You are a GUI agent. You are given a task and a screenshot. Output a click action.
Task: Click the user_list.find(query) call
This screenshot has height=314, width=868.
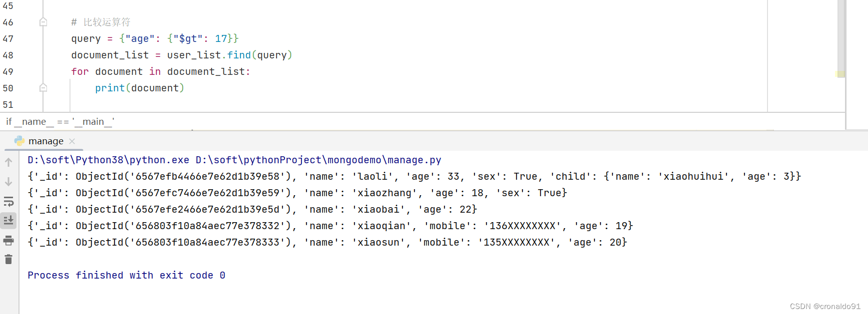(229, 55)
